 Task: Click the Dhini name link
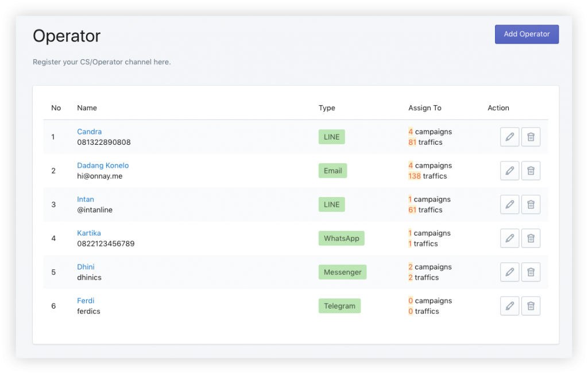[86, 267]
